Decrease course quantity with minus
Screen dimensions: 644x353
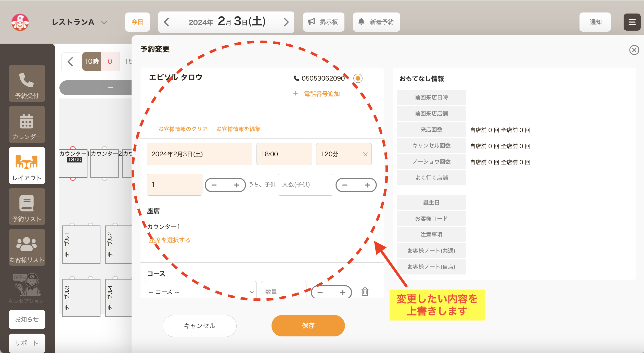click(x=320, y=292)
